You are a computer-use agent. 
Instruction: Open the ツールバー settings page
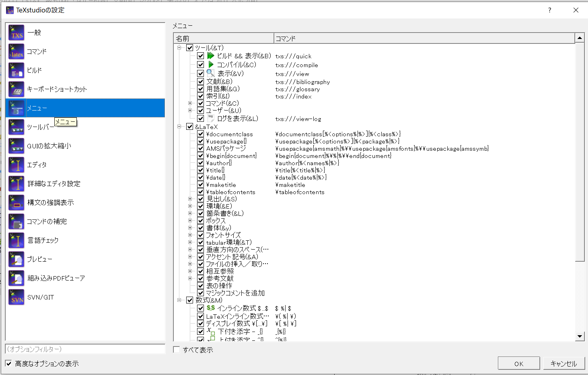pos(85,127)
